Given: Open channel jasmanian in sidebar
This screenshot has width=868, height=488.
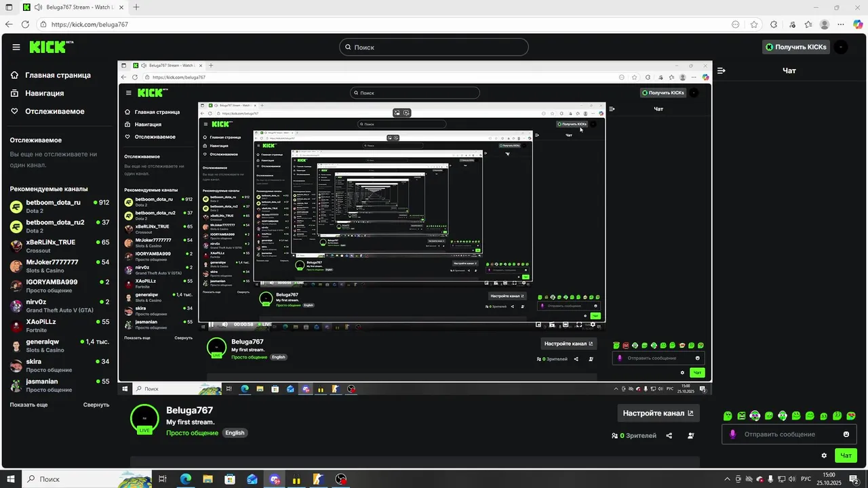Looking at the screenshot, I should tap(60, 385).
